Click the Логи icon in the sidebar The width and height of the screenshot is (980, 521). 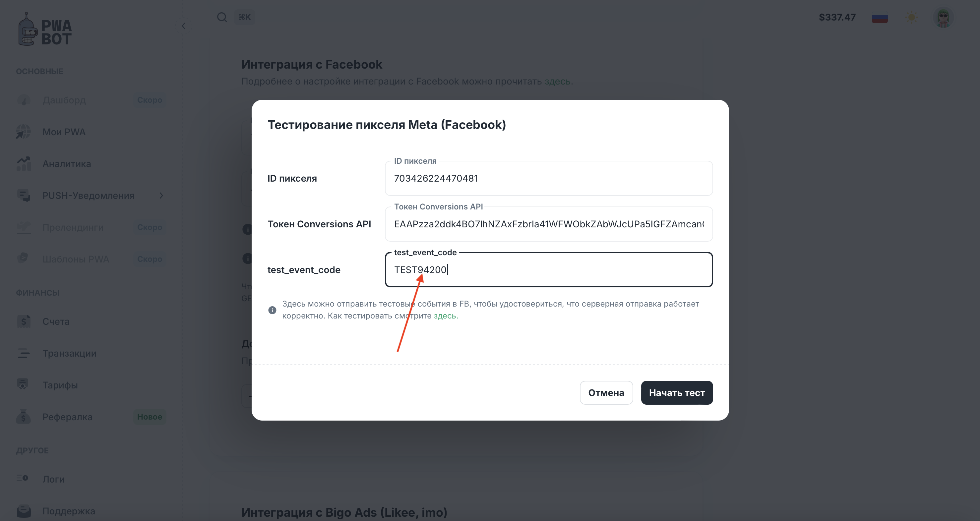click(x=23, y=478)
